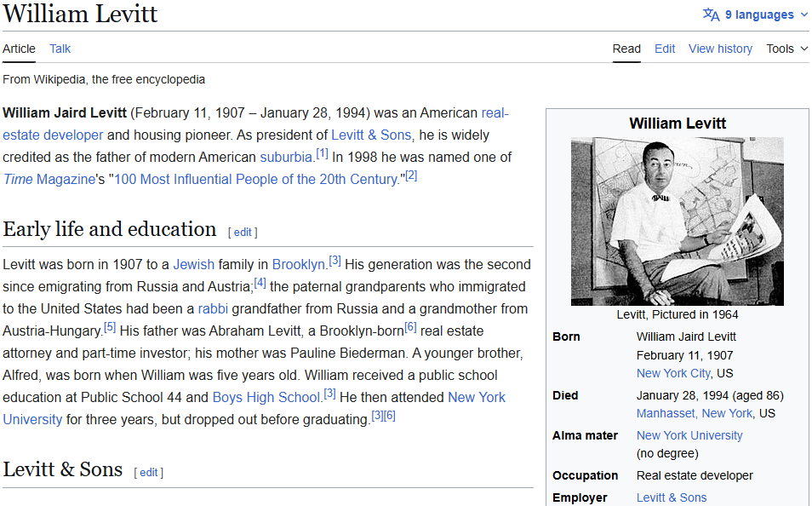Screen dimensions: 812x506
Task: Open New York University infobox link
Action: pos(689,435)
